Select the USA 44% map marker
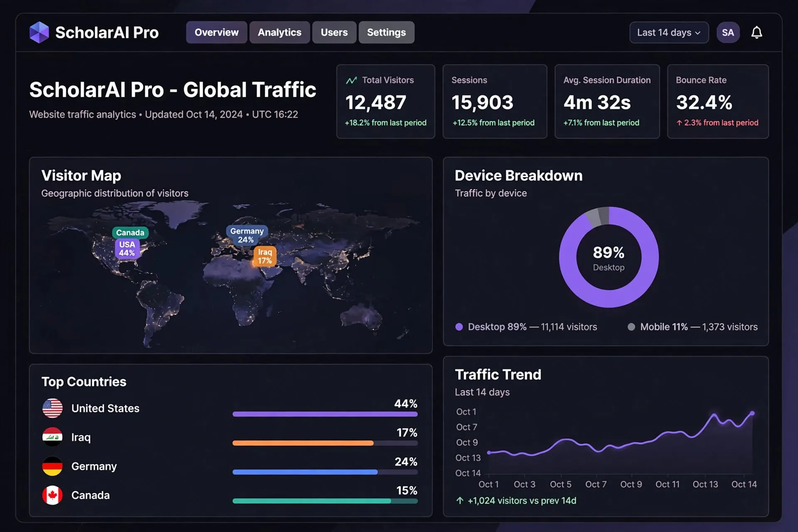798x532 pixels. click(x=127, y=249)
